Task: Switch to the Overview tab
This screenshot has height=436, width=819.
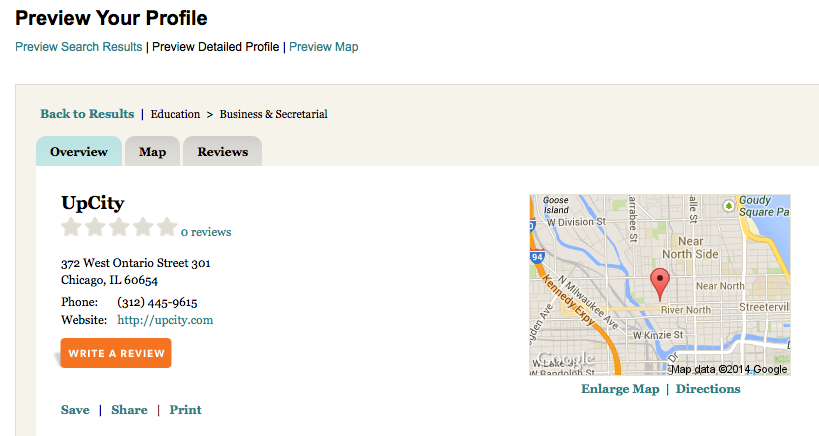Action: (78, 152)
